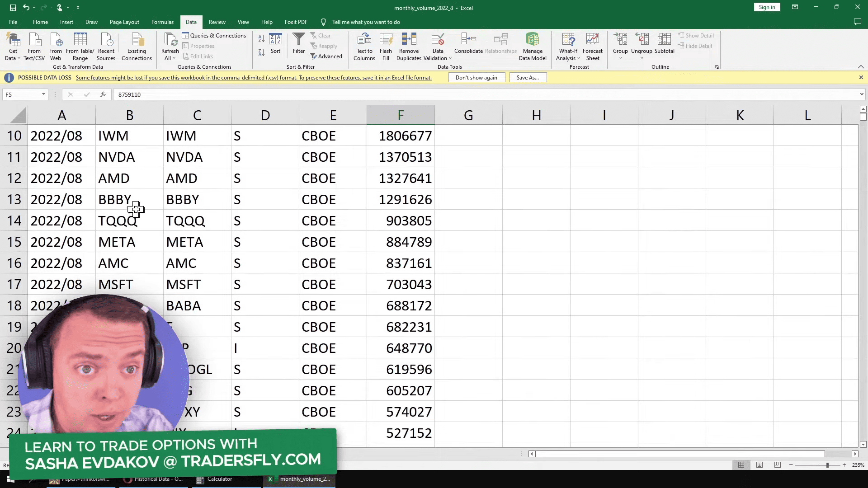Switch to the Formulas tab
Viewport: 868px width, 488px height.
point(162,22)
